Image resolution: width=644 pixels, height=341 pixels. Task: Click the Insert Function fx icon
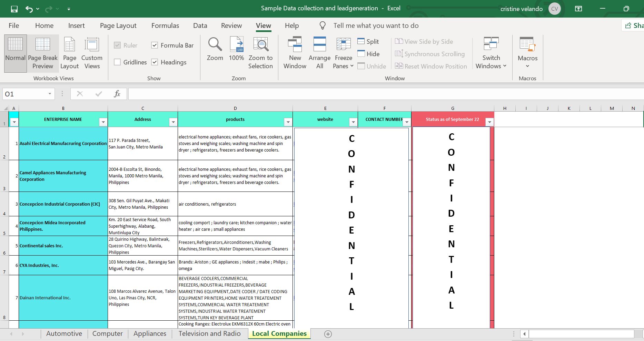point(117,94)
